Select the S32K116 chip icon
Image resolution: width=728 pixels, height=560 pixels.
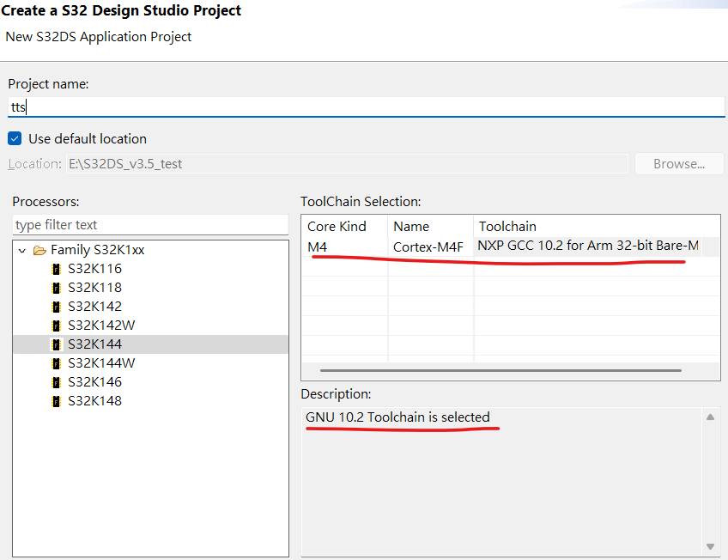tap(56, 268)
